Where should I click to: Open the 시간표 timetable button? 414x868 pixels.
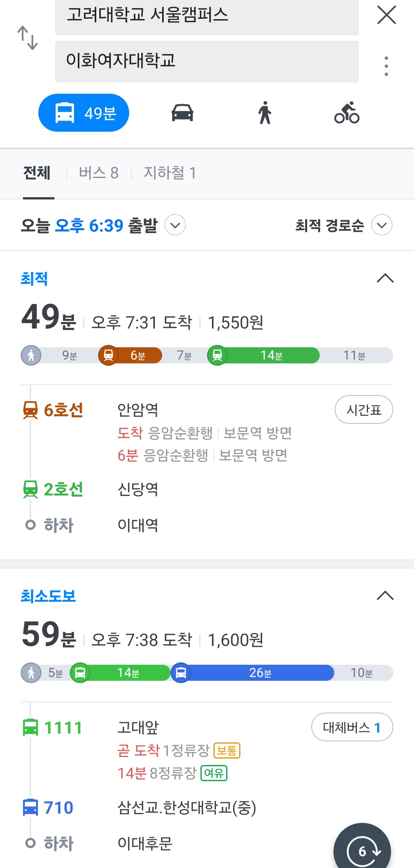(364, 410)
